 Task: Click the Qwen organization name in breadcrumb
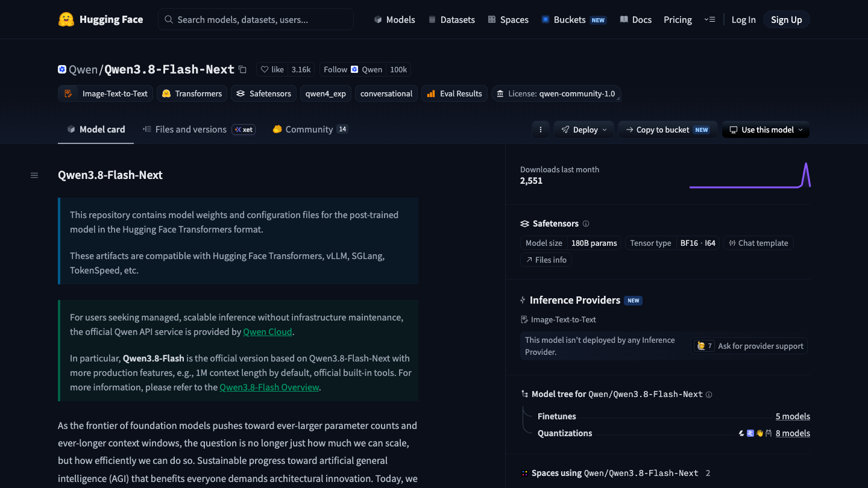point(83,69)
